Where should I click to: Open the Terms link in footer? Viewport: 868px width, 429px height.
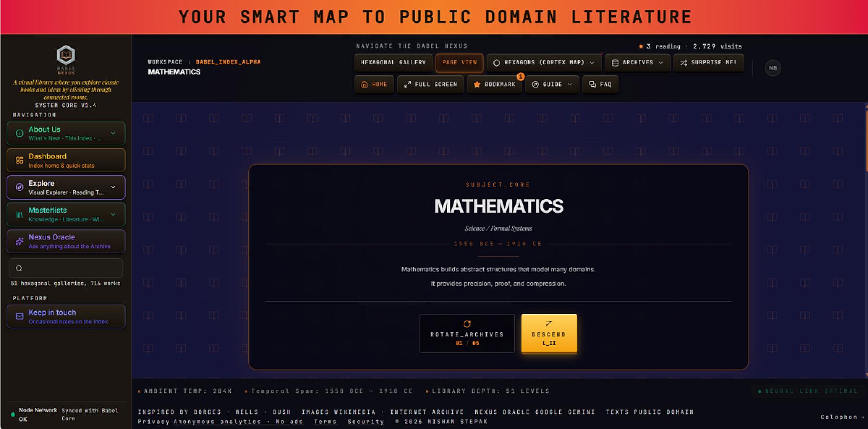click(325, 422)
